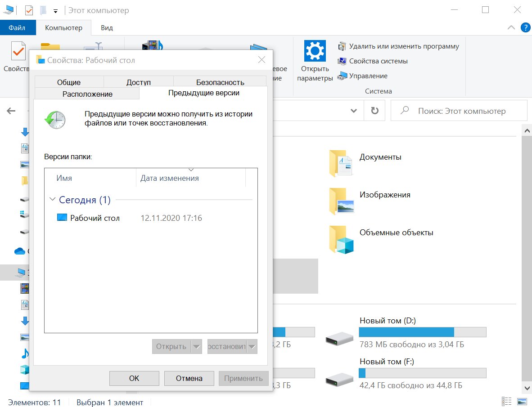The image size is (532, 407).
Task: Select the Новый том (F:) drive
Action: 406,373
